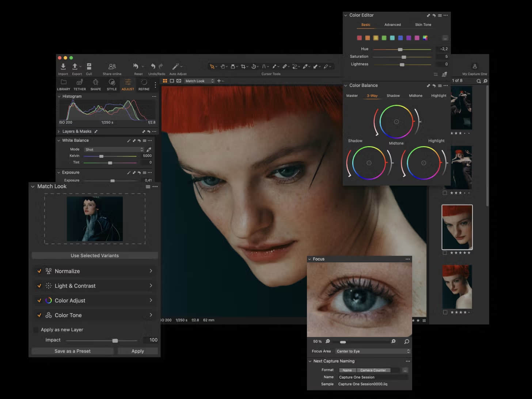
Task: Open White Balance Mode dropdown
Action: [x=114, y=149]
